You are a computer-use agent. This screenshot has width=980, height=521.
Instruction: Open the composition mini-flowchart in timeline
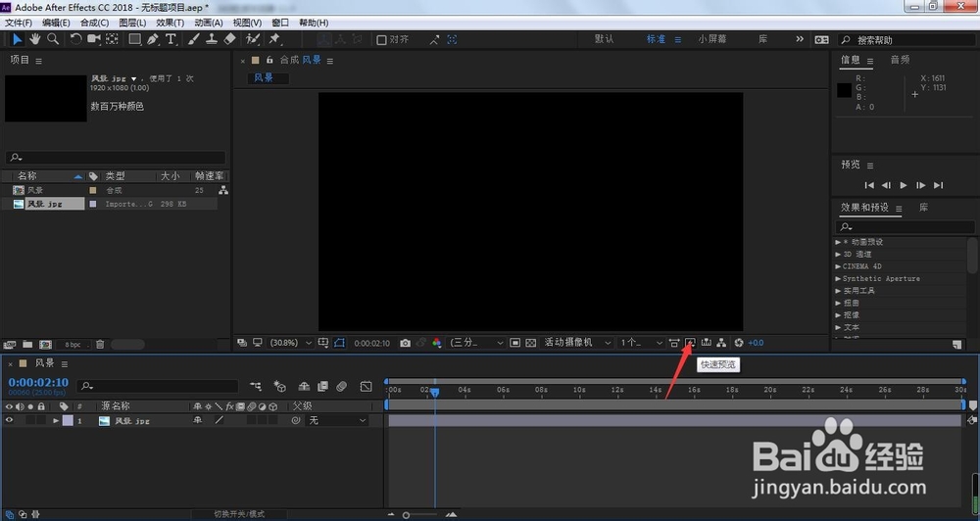(x=255, y=387)
